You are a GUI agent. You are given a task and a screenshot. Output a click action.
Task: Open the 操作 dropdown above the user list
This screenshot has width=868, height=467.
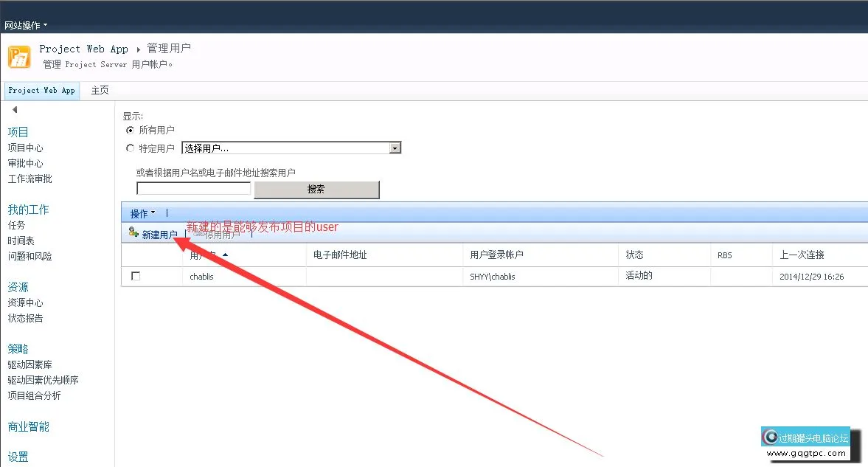click(x=141, y=213)
